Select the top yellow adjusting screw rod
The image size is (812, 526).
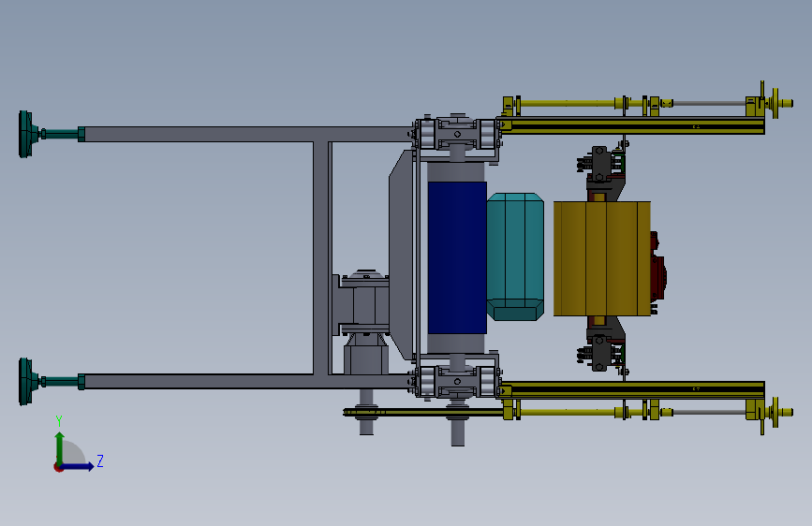567,103
